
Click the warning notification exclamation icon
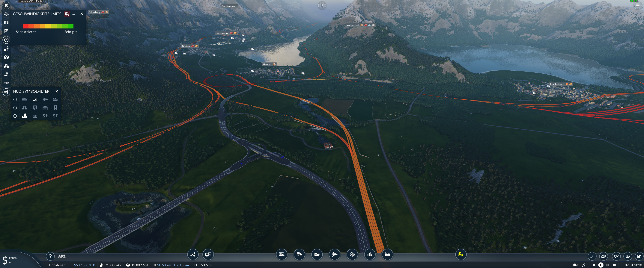tap(322, 5)
